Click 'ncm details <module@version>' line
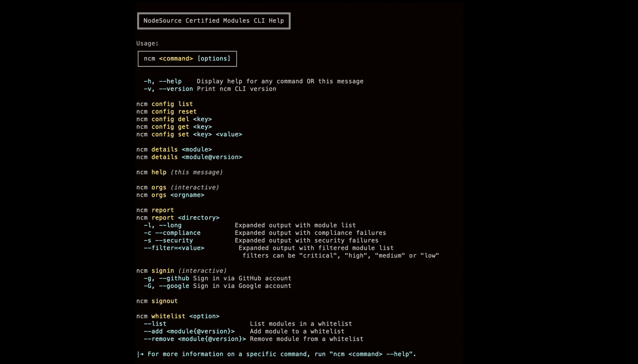Screen dimensions: 638x364 [189, 157]
